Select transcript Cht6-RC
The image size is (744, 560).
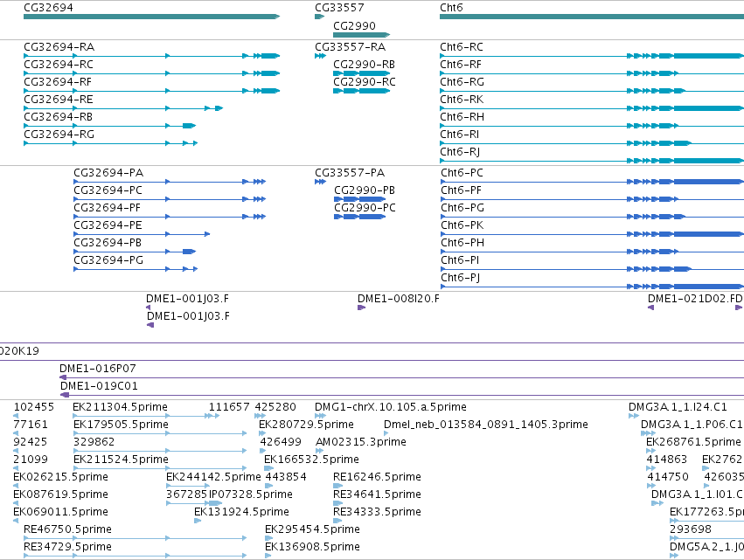click(x=592, y=56)
